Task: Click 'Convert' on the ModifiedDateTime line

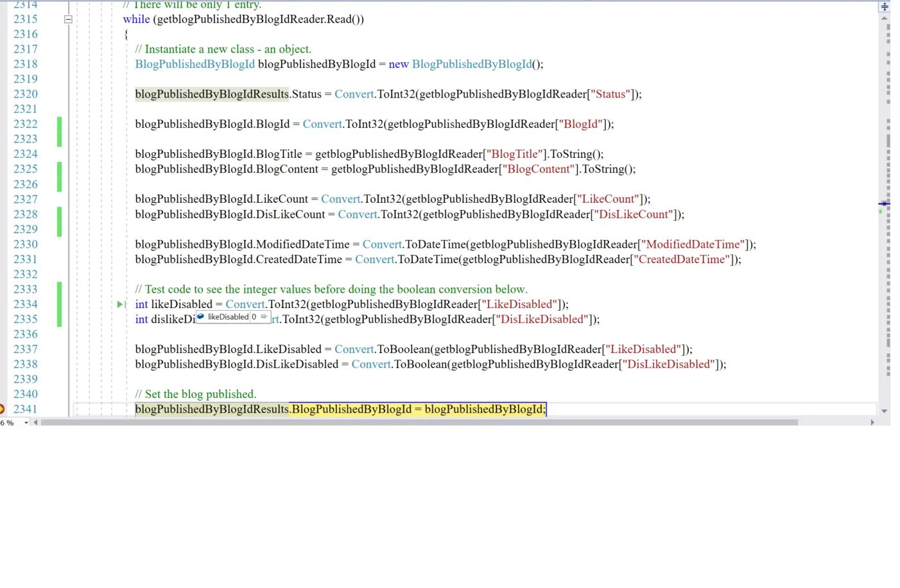Action: 383,244
